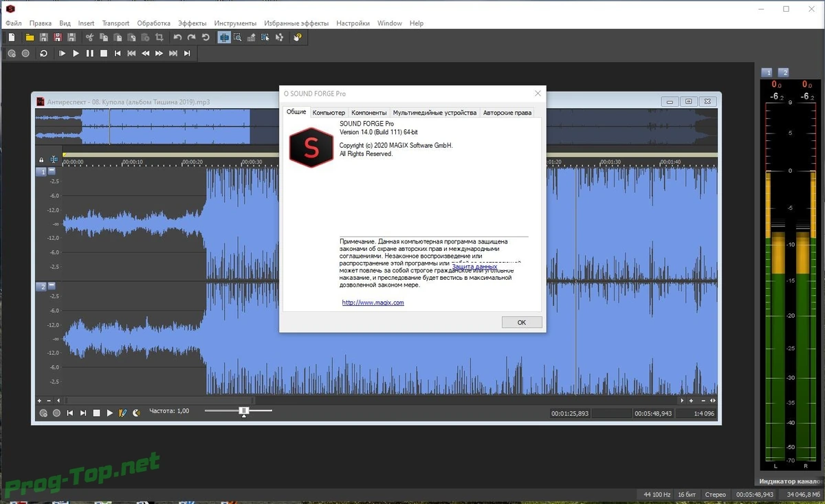Switch to the Авторские права tab
Screen dimensions: 825x504
[507, 113]
